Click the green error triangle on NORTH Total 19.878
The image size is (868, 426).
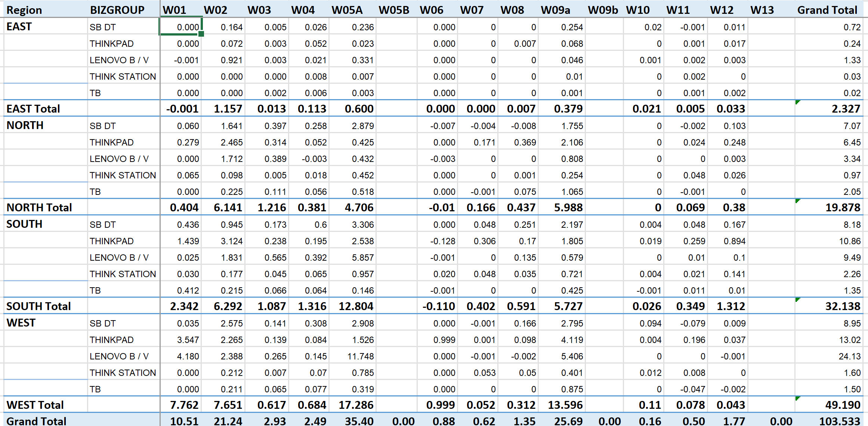coord(797,201)
